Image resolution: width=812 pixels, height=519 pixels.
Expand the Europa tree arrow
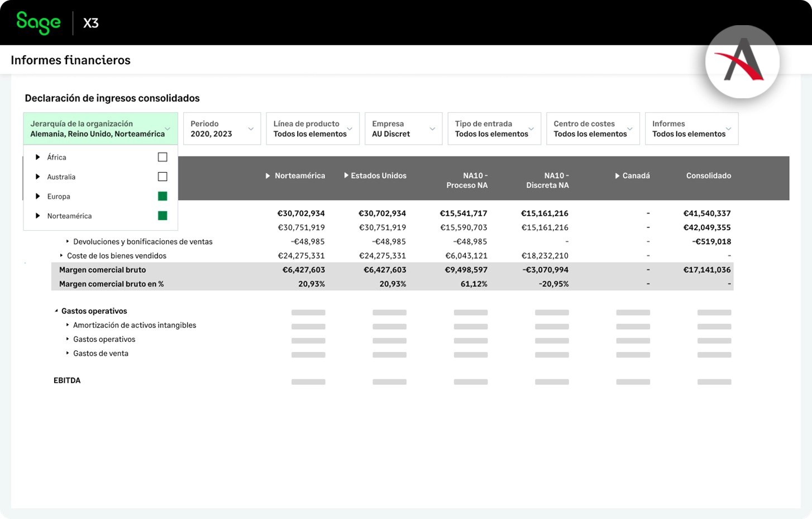(37, 197)
